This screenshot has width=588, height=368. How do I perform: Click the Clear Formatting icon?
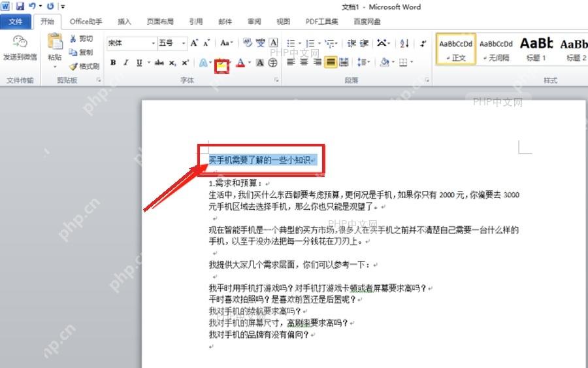pyautogui.click(x=247, y=42)
